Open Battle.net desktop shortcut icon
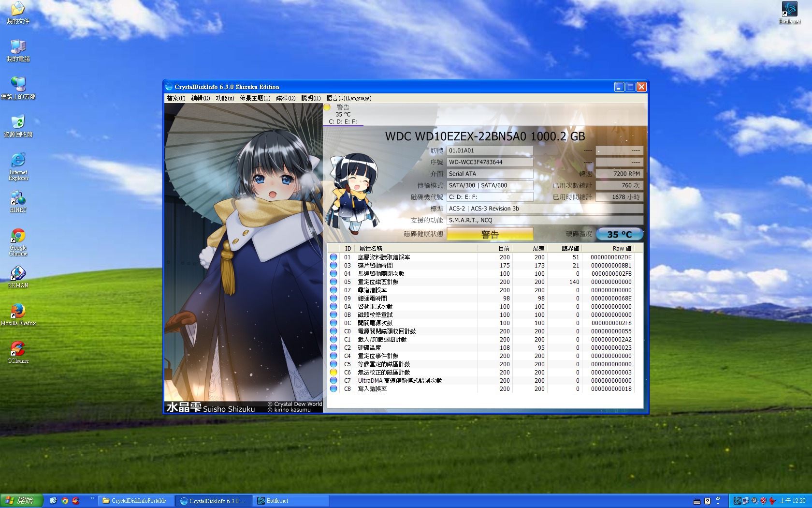This screenshot has width=812, height=508. (x=790, y=13)
